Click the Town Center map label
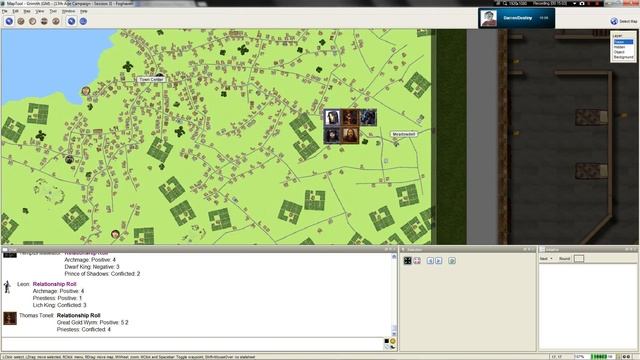Image resolution: width=640 pixels, height=360 pixels. pyautogui.click(x=151, y=80)
